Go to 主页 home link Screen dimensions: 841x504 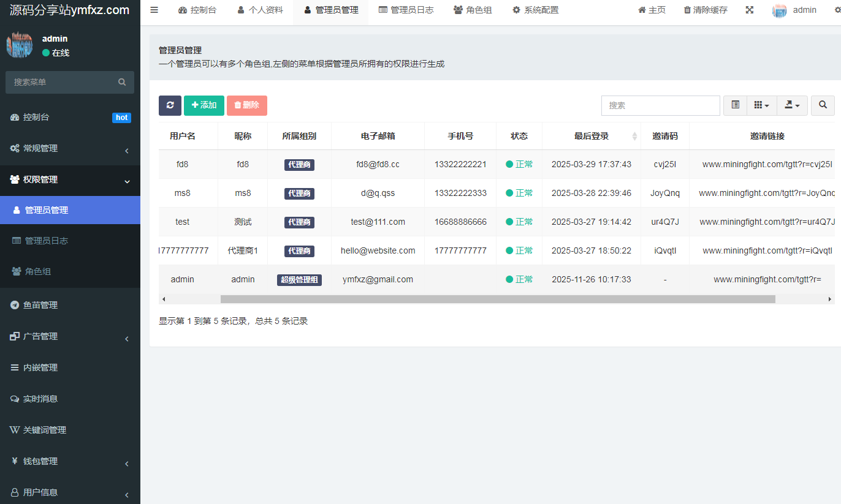point(652,10)
